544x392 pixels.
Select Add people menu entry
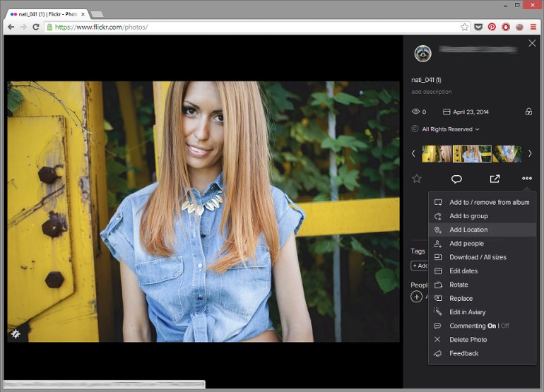483,244
